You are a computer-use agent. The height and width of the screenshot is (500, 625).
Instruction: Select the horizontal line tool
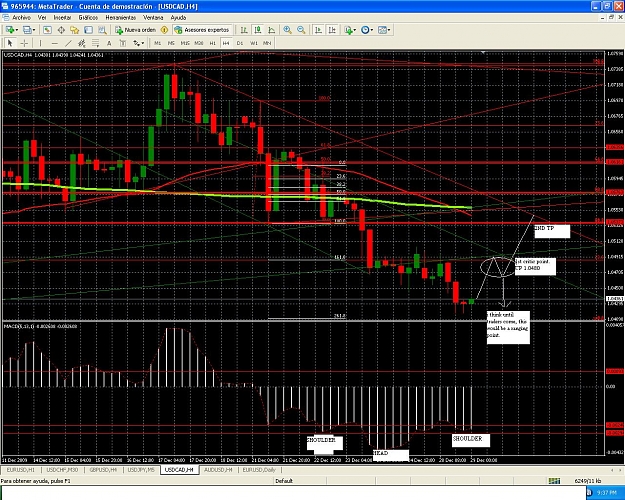(x=55, y=43)
